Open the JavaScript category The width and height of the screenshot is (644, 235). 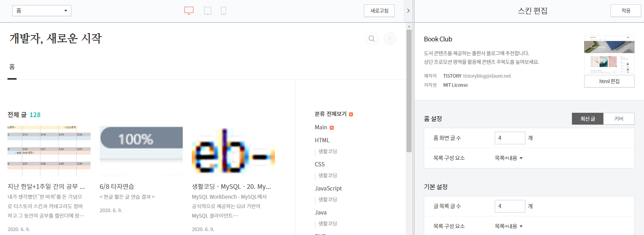coord(328,188)
